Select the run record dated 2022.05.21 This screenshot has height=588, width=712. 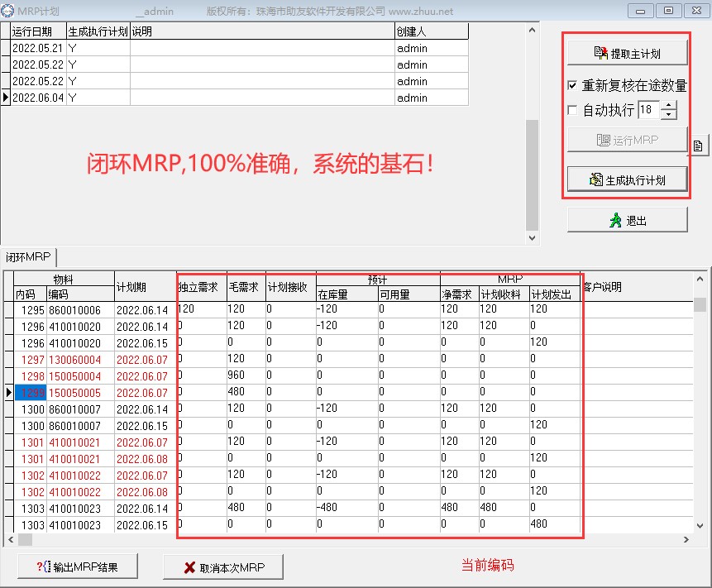tap(234, 48)
